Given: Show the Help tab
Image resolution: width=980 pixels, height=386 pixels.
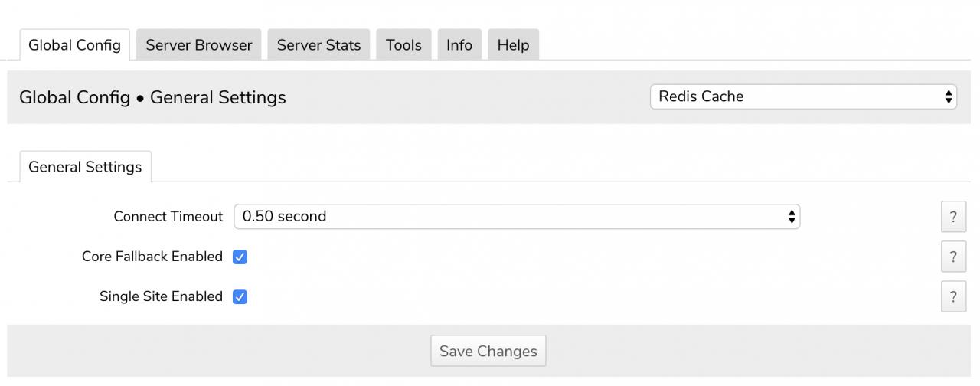Looking at the screenshot, I should pos(513,45).
